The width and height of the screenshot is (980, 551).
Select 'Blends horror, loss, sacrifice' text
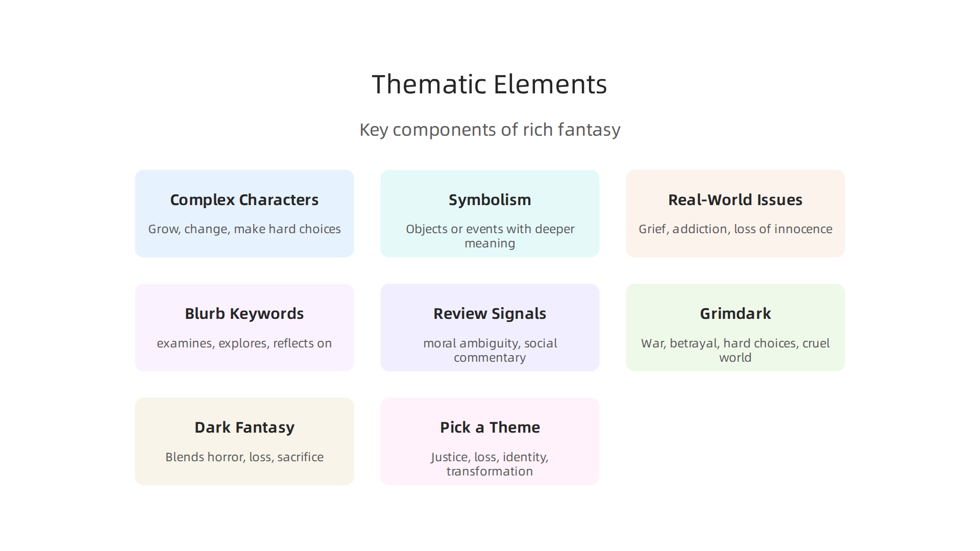[x=244, y=457]
